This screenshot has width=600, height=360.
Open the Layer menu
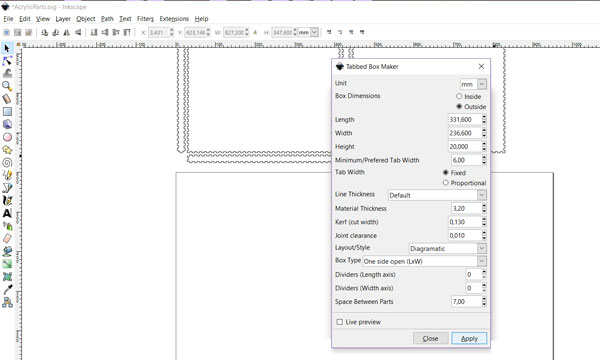[x=63, y=19]
